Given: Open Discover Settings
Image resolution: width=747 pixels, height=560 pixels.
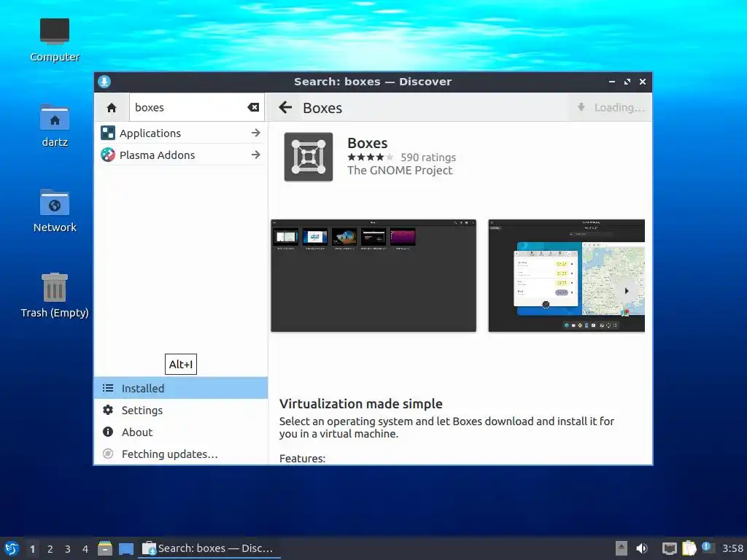Looking at the screenshot, I should click(181, 410).
